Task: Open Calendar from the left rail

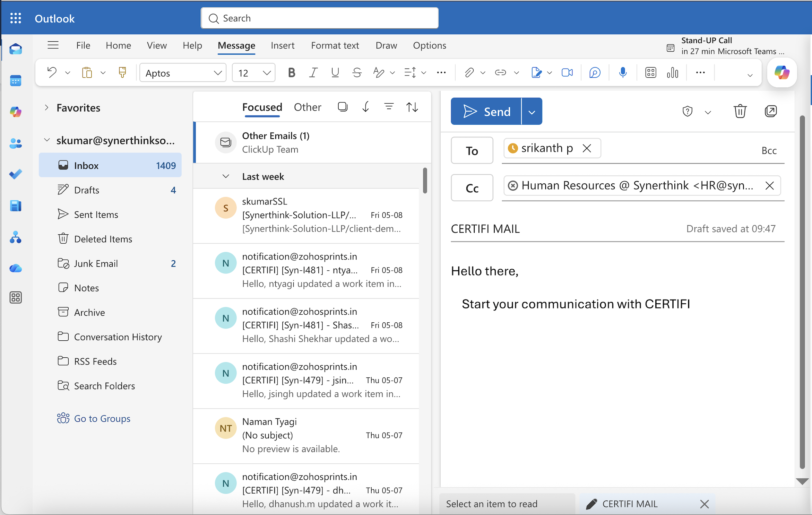Action: pyautogui.click(x=16, y=80)
